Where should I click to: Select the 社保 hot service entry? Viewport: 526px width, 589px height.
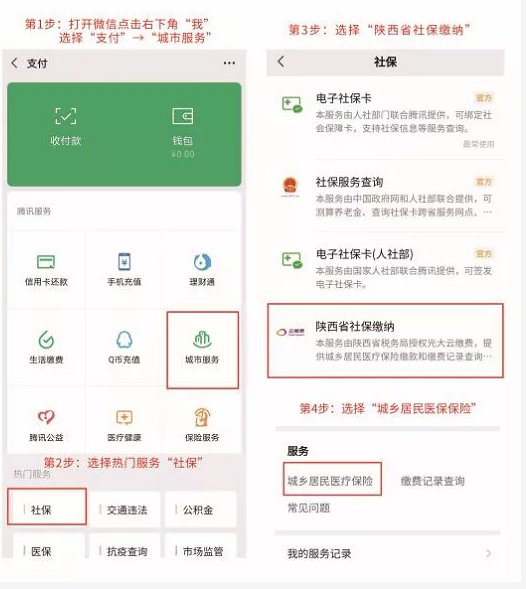click(x=47, y=507)
